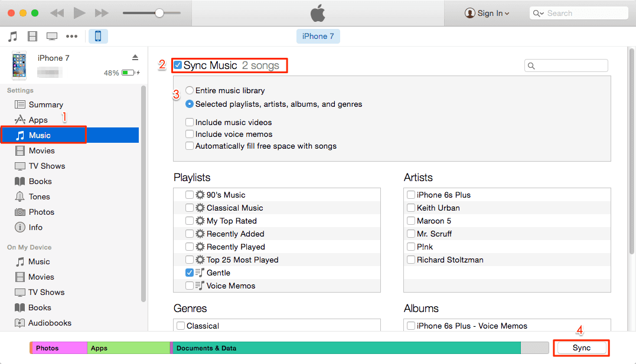This screenshot has height=364, width=636.
Task: Open the Movies film strip icon
Action: [32, 36]
